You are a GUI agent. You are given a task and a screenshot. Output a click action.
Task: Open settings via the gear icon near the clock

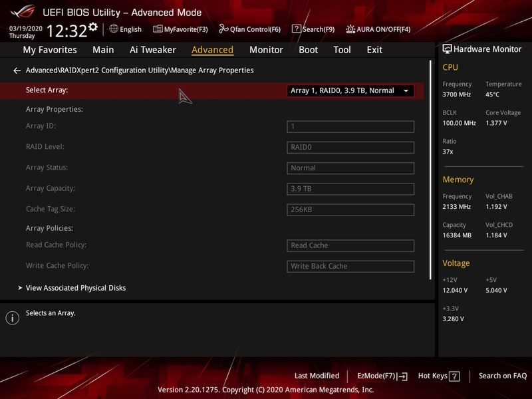[x=93, y=27]
